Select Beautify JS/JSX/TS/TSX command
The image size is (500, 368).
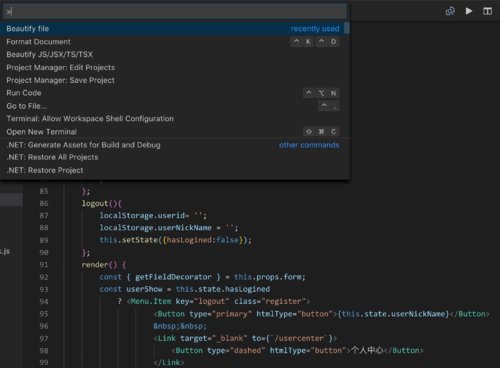(x=175, y=54)
